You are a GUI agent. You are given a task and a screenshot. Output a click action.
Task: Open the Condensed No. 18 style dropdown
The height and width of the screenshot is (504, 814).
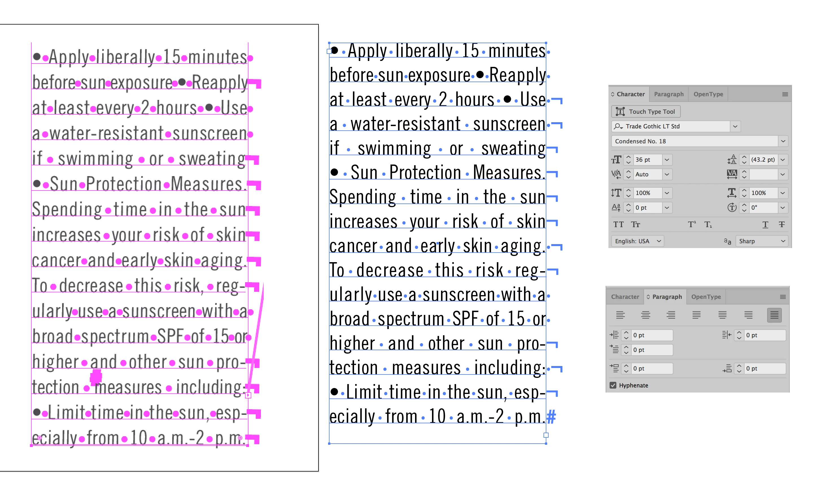tap(783, 141)
